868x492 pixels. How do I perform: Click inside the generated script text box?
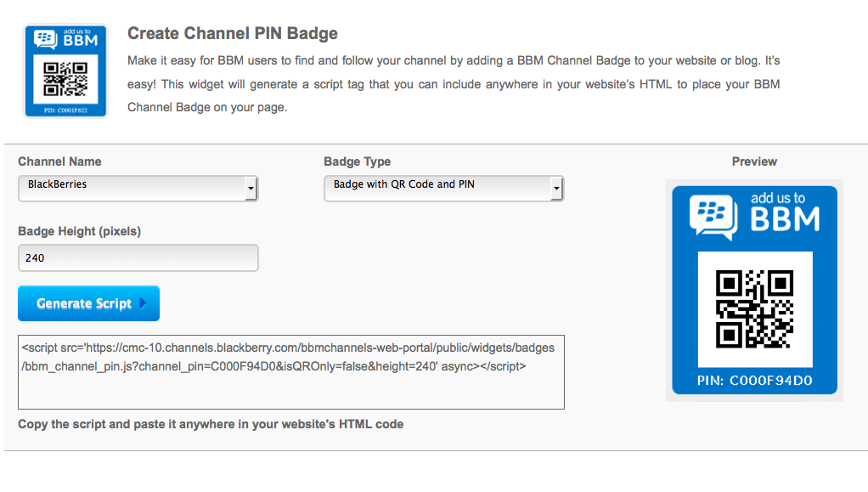point(291,372)
